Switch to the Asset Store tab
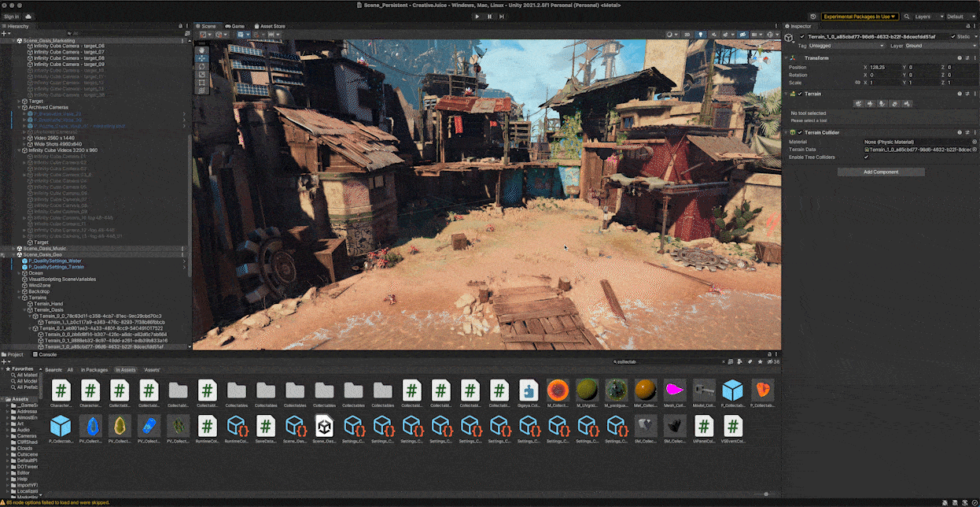The image size is (980, 507). tap(270, 26)
